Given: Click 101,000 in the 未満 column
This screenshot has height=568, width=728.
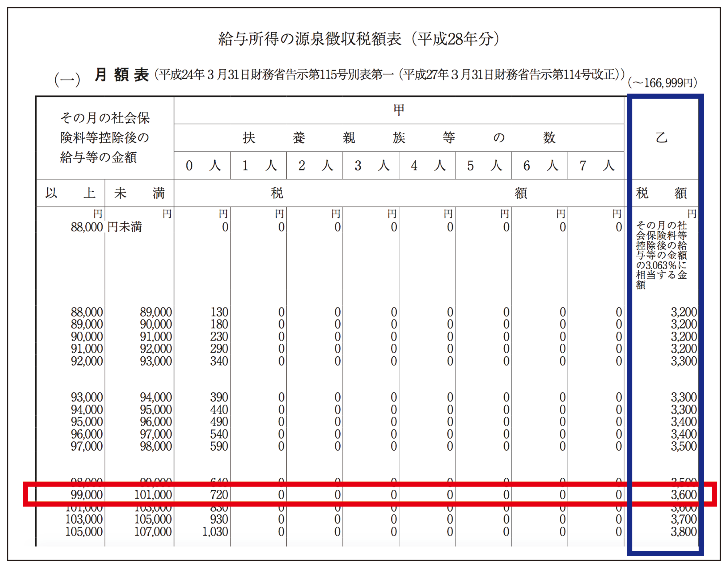Looking at the screenshot, I should 153,495.
